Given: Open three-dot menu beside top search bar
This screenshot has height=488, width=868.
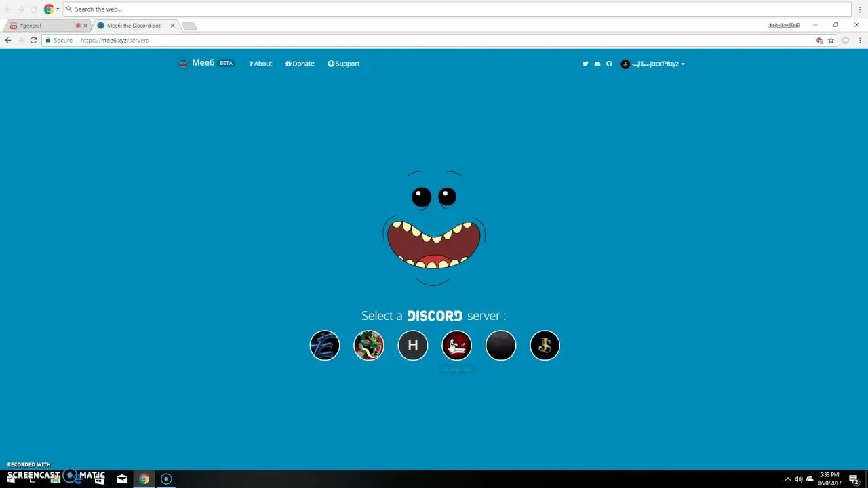Looking at the screenshot, I should (859, 9).
